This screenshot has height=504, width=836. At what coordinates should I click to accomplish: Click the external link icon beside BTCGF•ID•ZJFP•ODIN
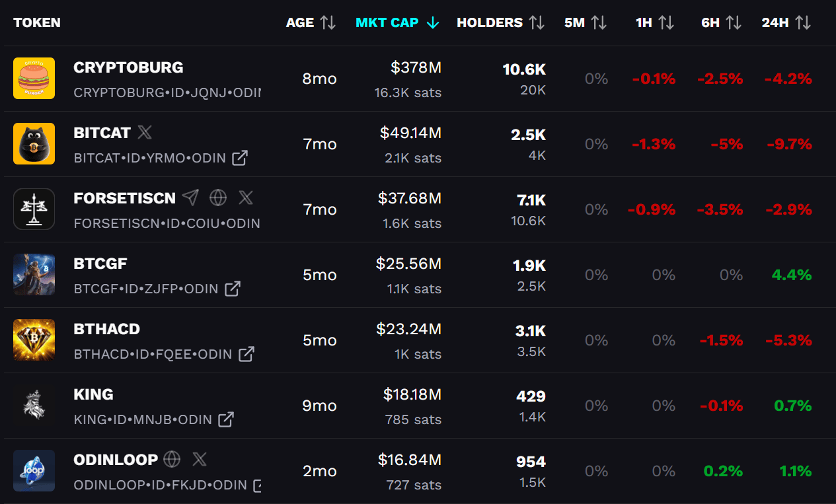point(233,289)
